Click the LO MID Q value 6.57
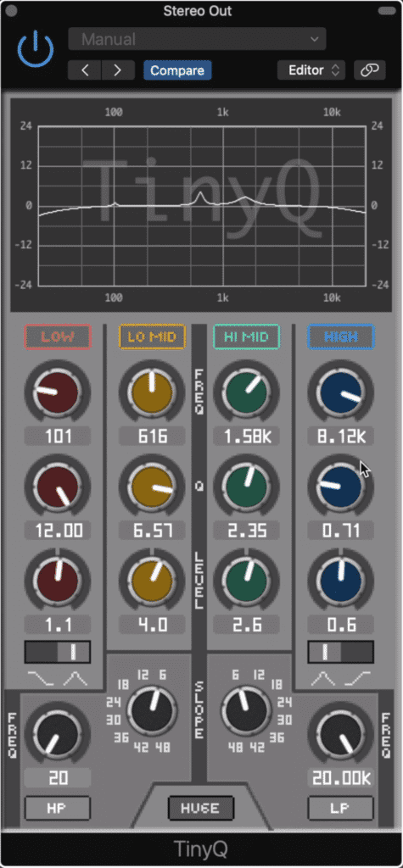 tap(152, 531)
